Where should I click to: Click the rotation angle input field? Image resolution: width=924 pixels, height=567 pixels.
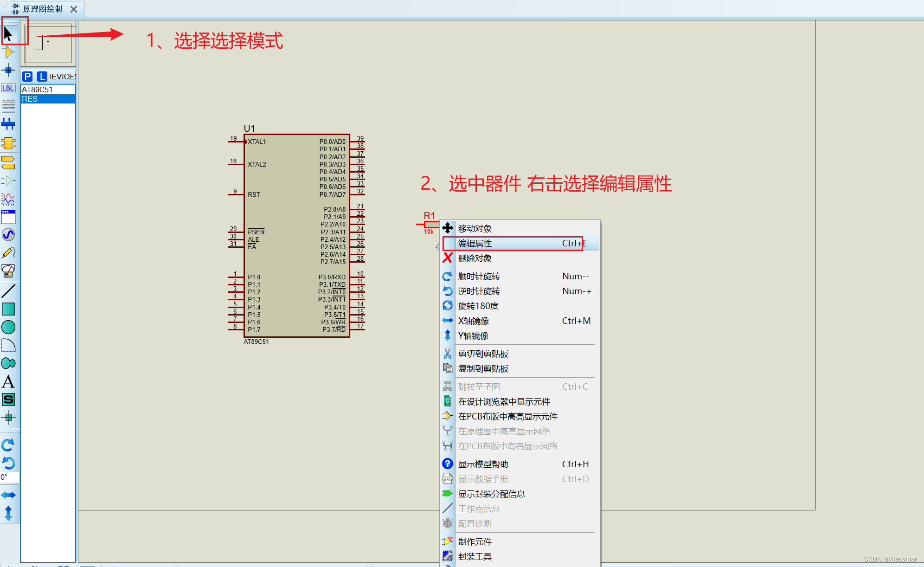pyautogui.click(x=10, y=477)
